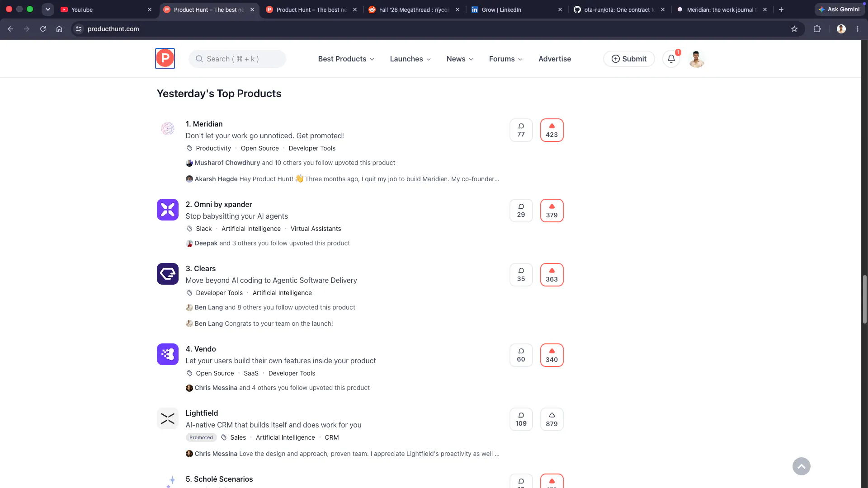Open Meridian's Productivity topic tag
Screen dimensions: 868x488
pyautogui.click(x=213, y=148)
